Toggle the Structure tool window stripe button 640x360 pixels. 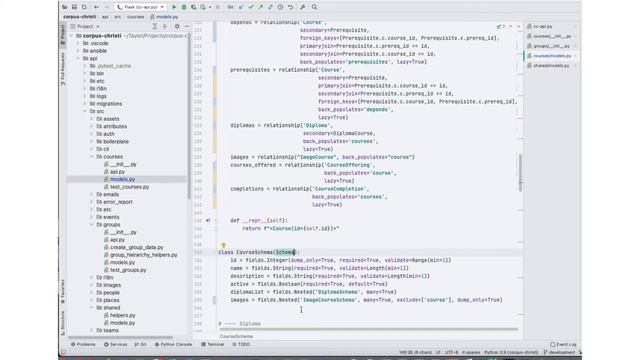62,323
